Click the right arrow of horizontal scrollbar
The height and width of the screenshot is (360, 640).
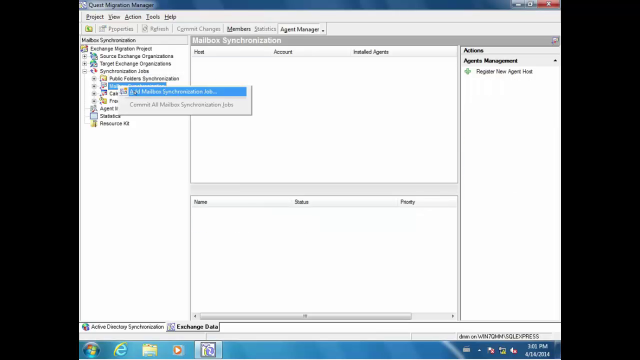(x=453, y=316)
